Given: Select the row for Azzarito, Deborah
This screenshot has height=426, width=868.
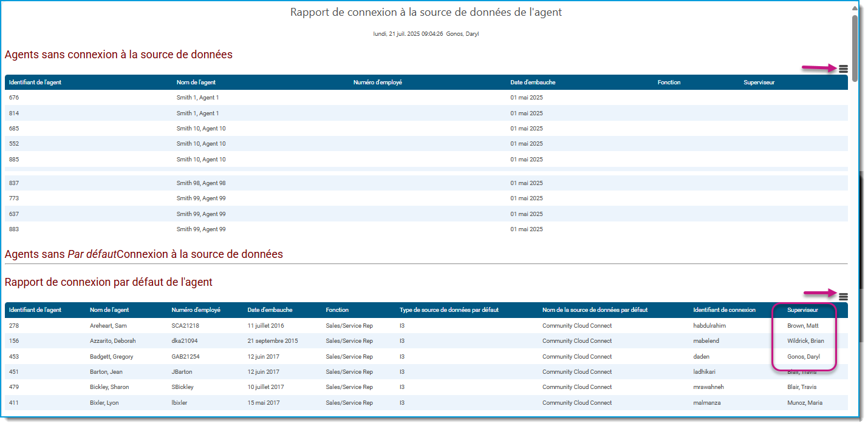Looking at the screenshot, I should click(x=426, y=341).
